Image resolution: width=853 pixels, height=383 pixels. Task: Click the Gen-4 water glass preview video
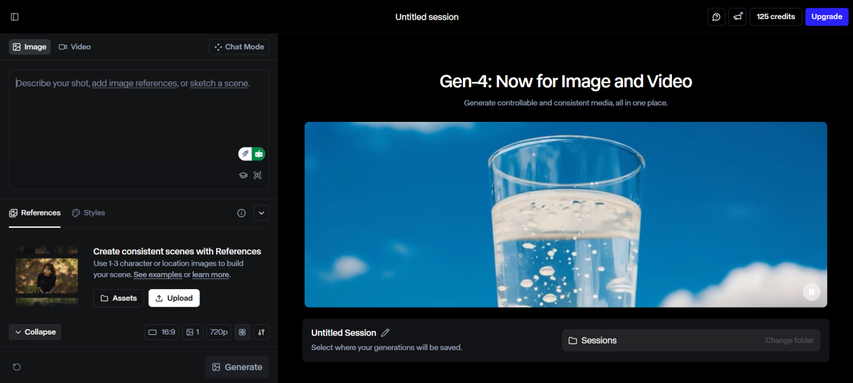pyautogui.click(x=566, y=214)
